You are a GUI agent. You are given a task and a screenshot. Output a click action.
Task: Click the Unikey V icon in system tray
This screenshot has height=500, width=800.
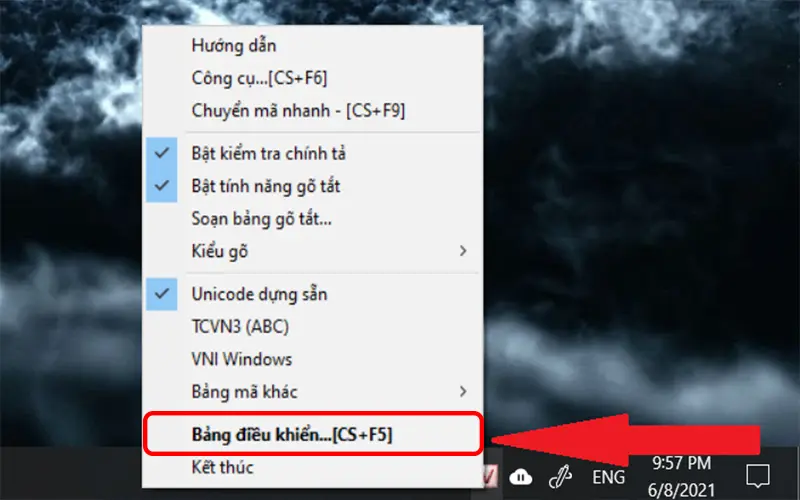492,476
